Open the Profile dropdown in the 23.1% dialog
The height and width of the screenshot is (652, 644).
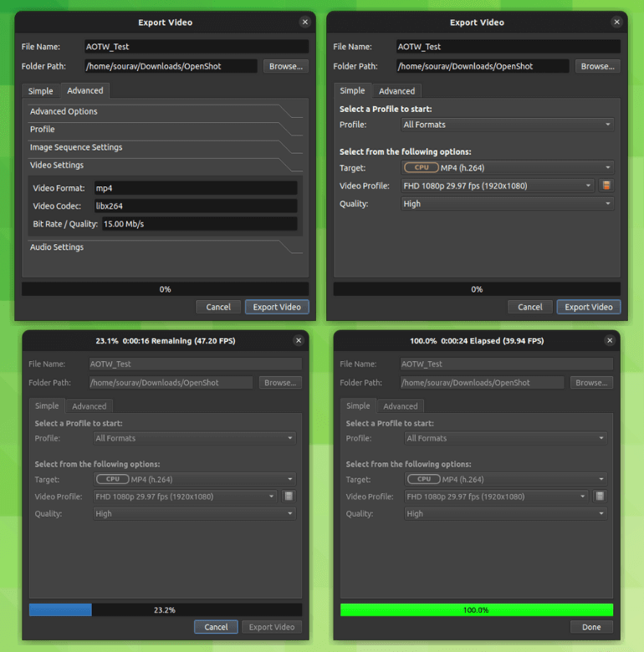[194, 438]
